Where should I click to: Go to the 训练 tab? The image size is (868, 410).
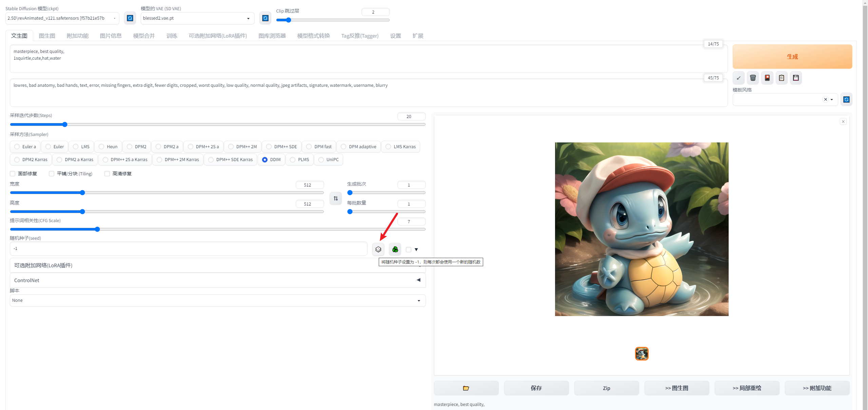(172, 36)
